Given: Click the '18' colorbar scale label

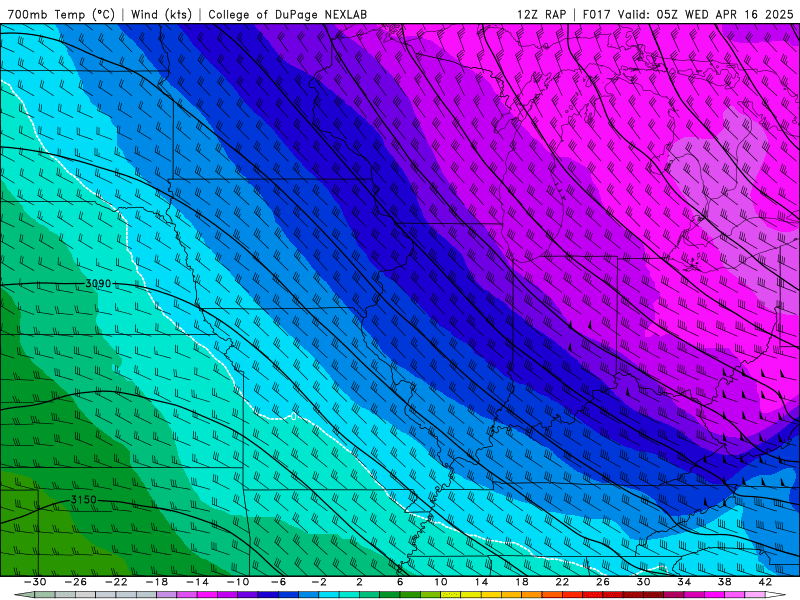Looking at the screenshot, I should 521,582.
